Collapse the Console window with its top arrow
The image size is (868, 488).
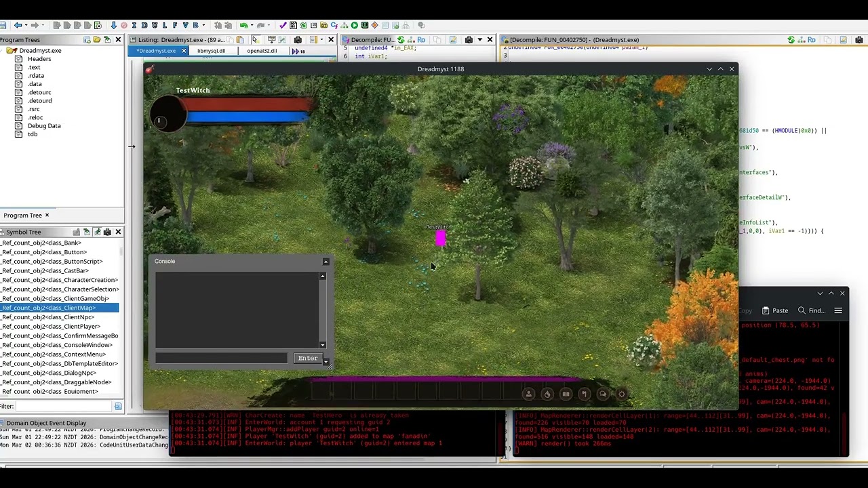pos(325,261)
